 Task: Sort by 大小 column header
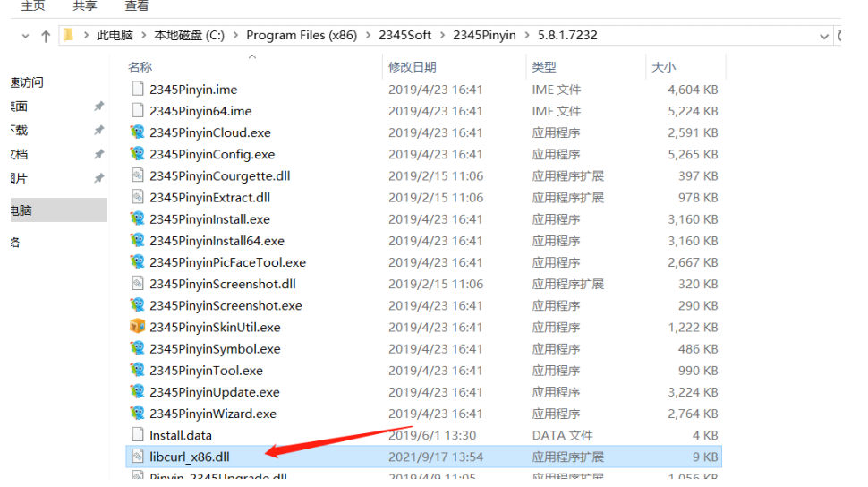(664, 67)
